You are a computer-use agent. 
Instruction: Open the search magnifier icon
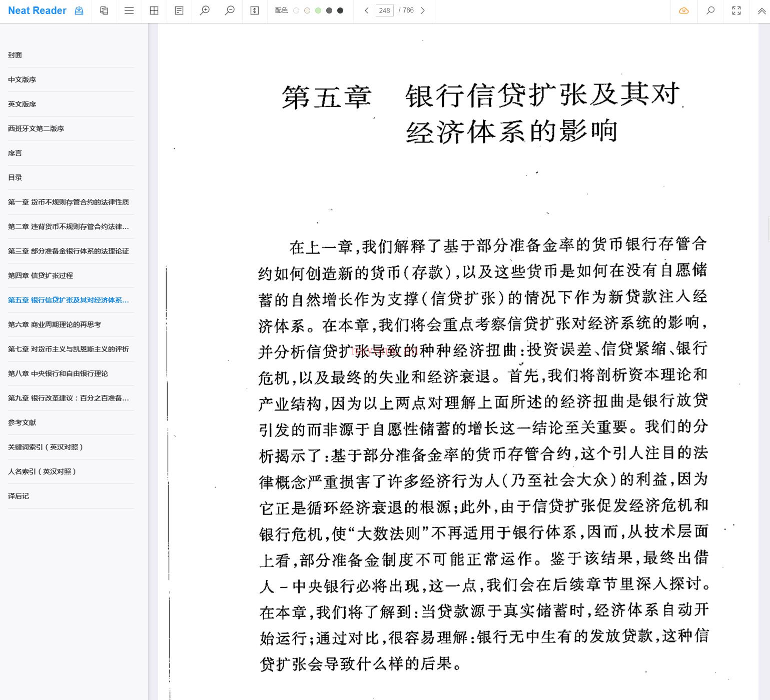[x=710, y=10]
